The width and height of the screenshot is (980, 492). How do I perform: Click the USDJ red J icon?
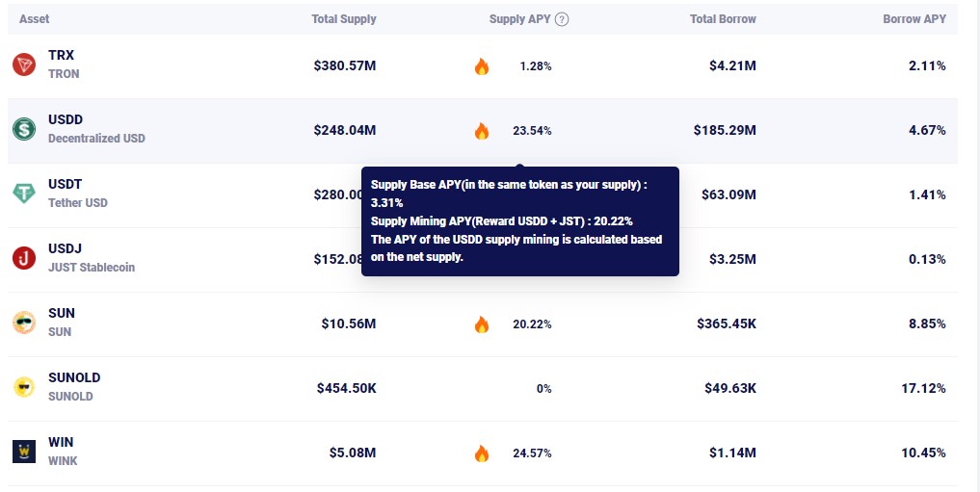click(24, 258)
